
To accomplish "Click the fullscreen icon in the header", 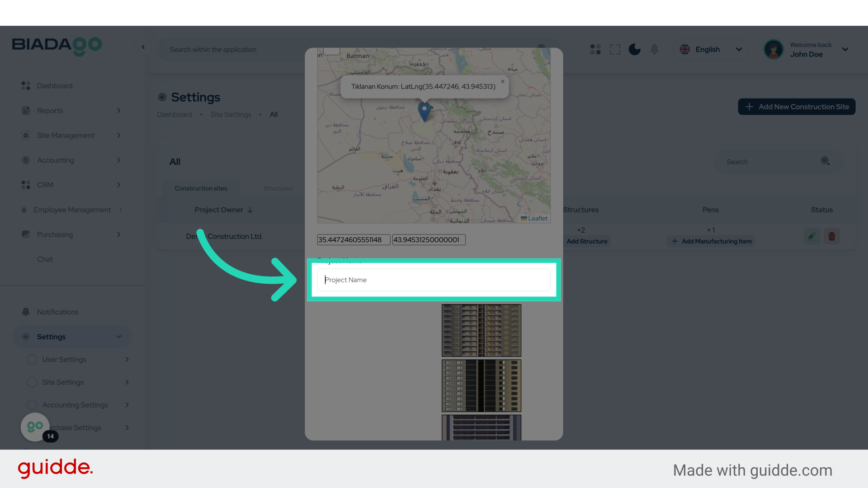I will pyautogui.click(x=615, y=49).
